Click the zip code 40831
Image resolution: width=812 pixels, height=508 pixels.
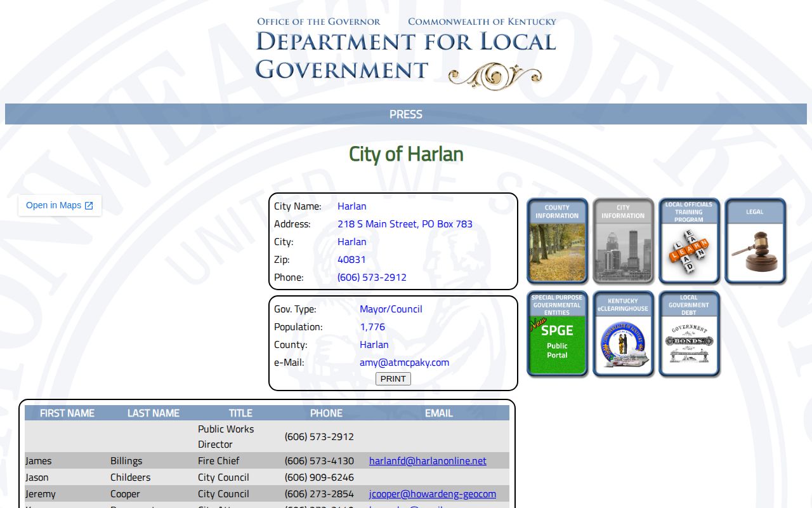tap(351, 260)
